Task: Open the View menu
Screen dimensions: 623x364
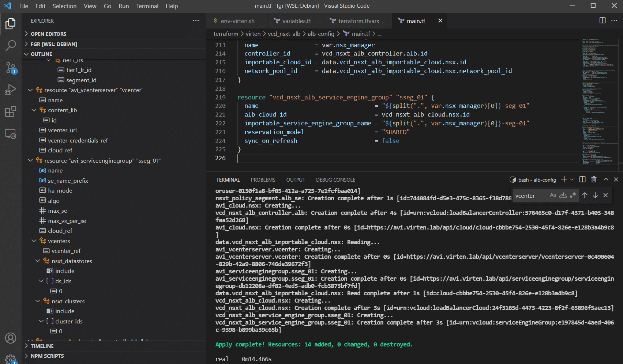Action: coord(90,6)
